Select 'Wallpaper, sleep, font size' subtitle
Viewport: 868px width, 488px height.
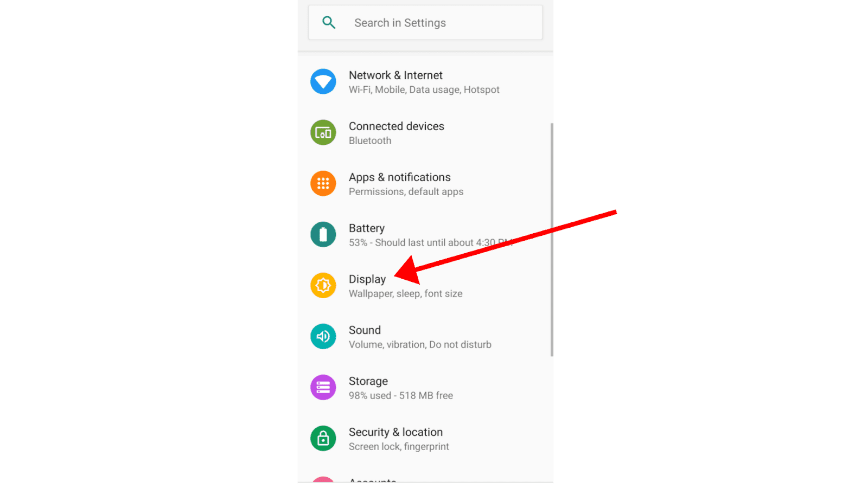click(x=406, y=294)
